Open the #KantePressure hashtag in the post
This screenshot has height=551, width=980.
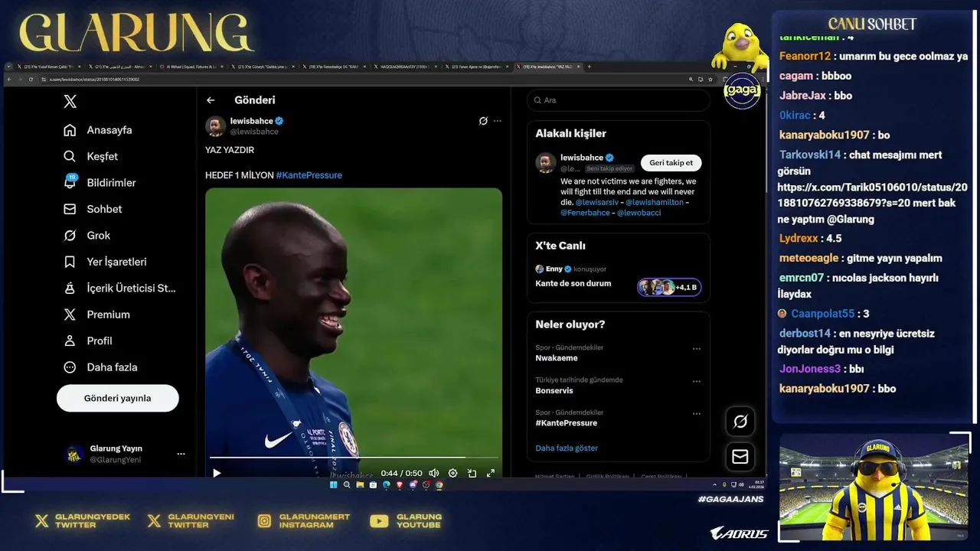click(309, 175)
